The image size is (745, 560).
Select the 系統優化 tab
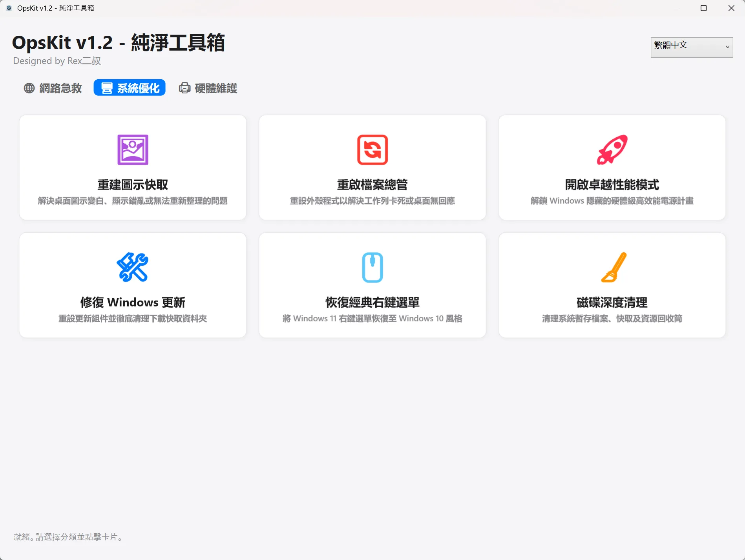click(130, 88)
